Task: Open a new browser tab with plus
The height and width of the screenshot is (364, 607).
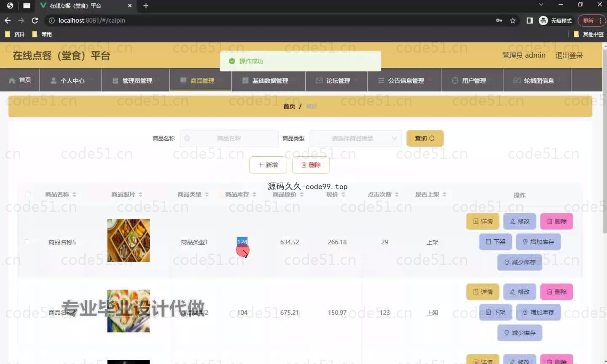Action: pos(146,5)
